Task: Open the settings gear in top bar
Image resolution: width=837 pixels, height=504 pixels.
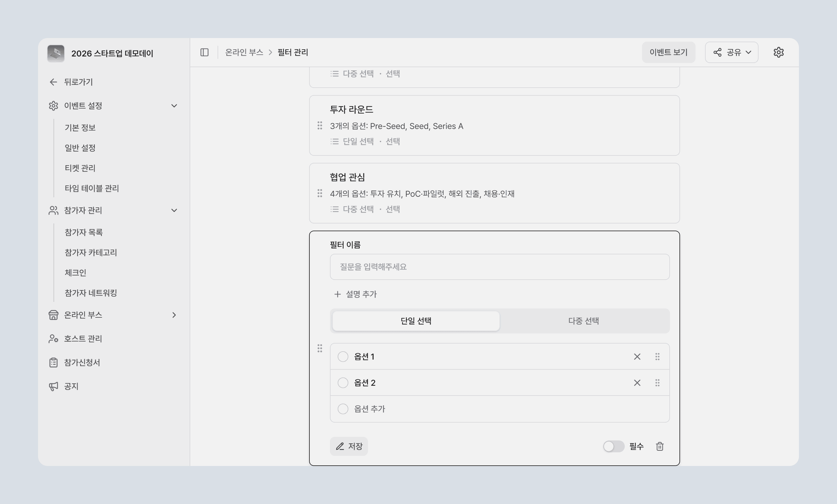Action: tap(778, 52)
